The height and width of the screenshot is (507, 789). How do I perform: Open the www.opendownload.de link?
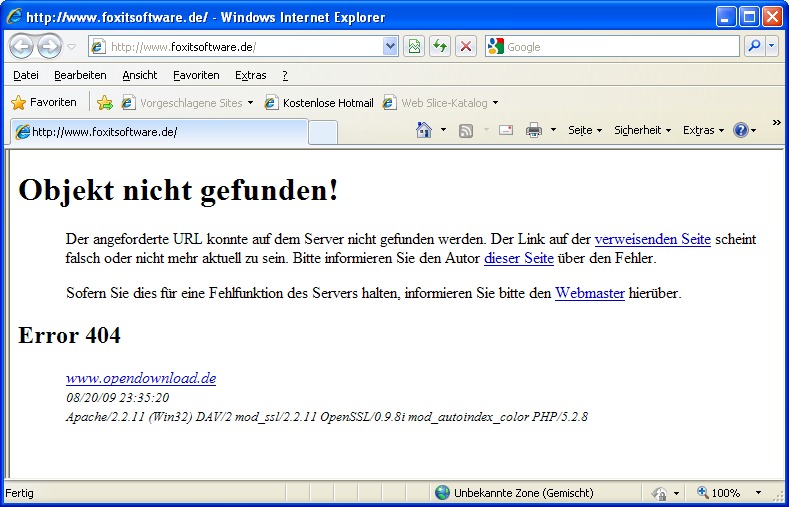[x=141, y=378]
